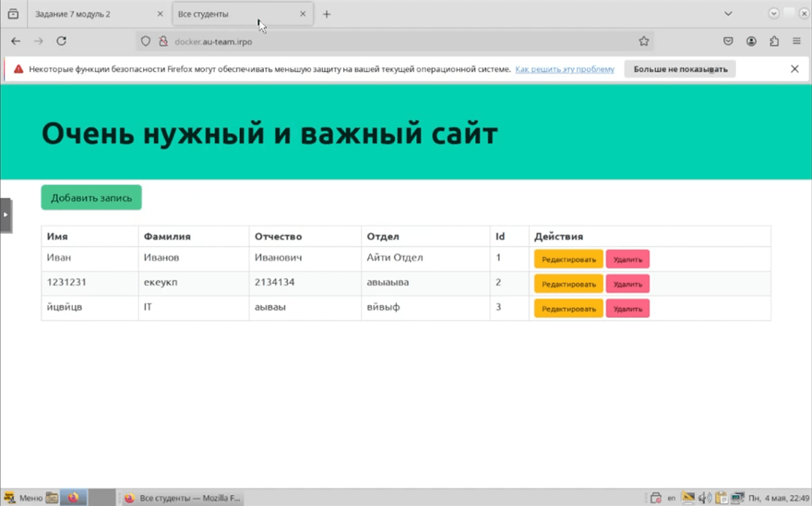Close the 'Все студенты' tab
This screenshot has height=506, width=812.
coord(303,14)
